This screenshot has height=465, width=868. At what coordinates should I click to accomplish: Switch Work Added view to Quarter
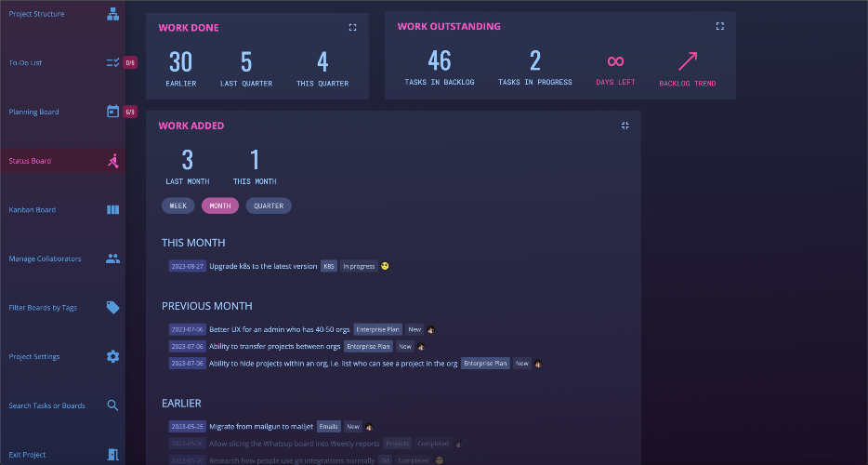[x=269, y=206]
